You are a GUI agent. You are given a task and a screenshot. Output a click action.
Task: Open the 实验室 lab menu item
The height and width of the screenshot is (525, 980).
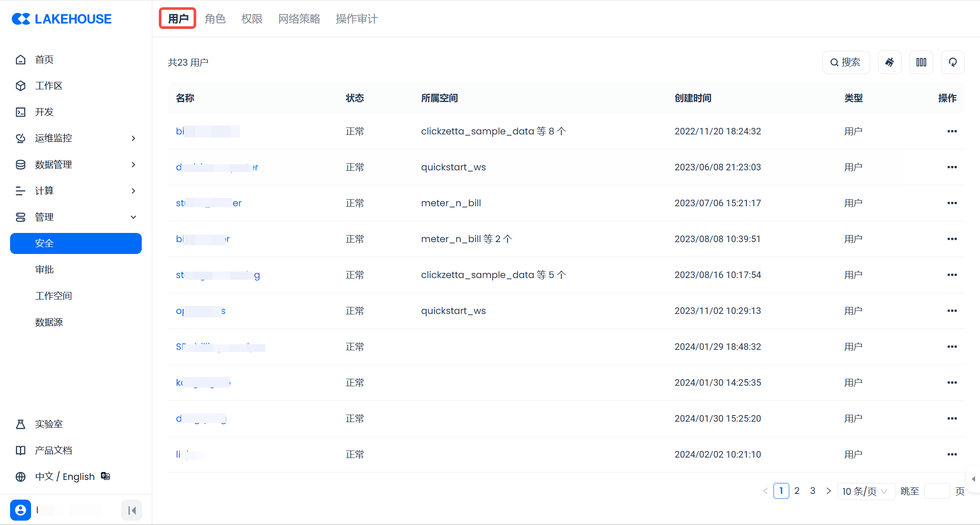tap(49, 424)
